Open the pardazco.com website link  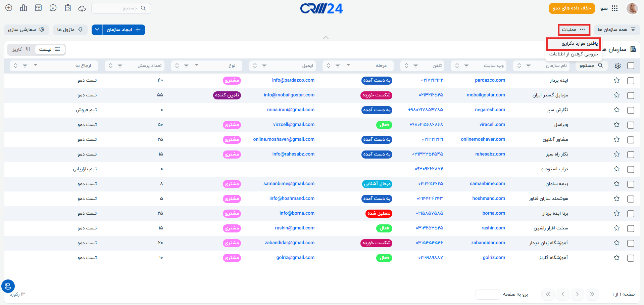tap(490, 80)
